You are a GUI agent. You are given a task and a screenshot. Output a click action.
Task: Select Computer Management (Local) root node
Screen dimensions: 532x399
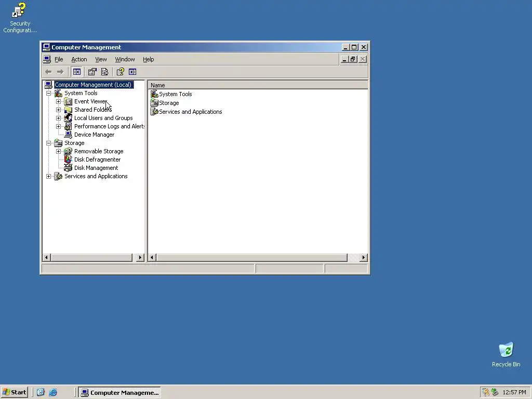93,85
